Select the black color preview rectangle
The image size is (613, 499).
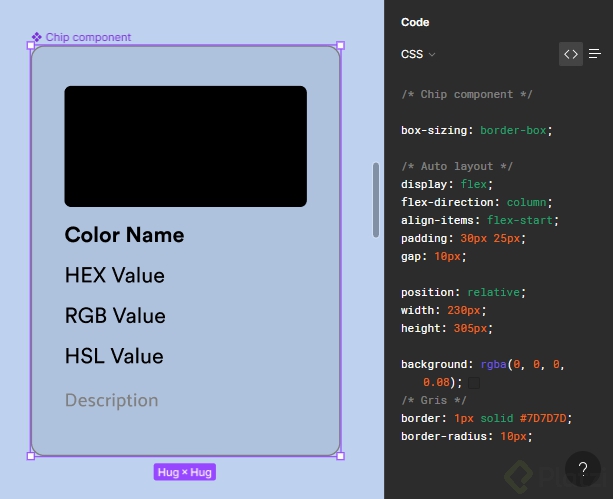186,146
